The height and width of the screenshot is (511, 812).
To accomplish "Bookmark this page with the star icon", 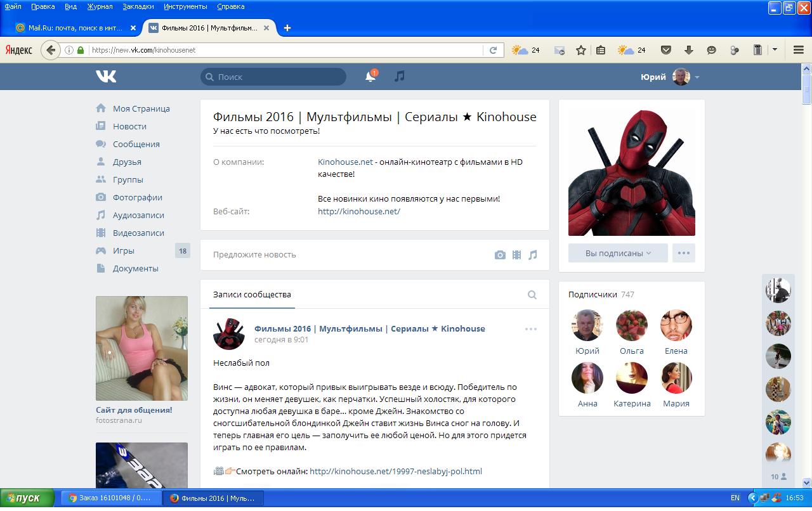I will (580, 50).
